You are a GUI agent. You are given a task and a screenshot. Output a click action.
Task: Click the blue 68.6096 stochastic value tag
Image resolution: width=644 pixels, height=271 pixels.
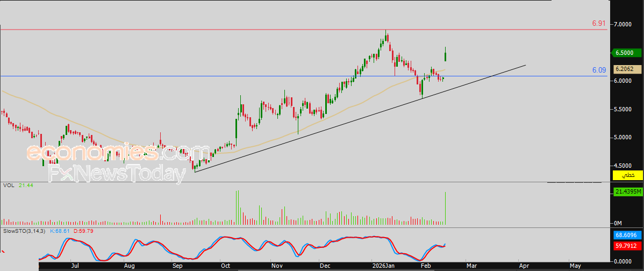627,236
